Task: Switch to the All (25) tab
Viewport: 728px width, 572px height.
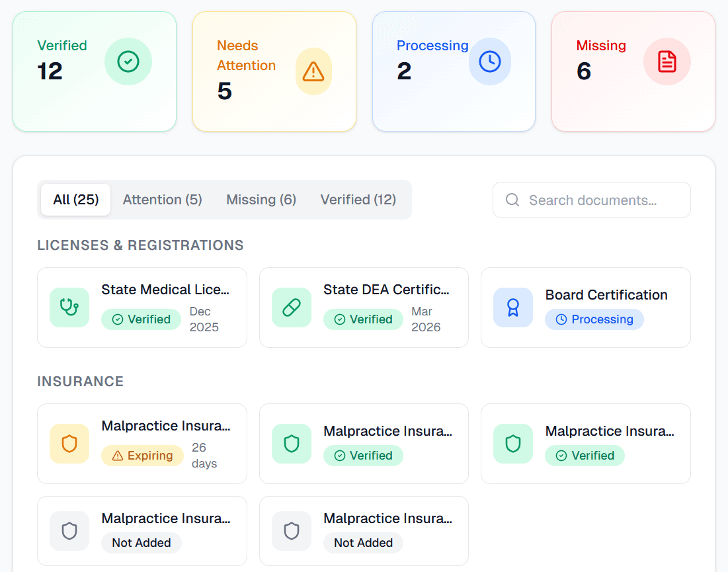Action: pos(75,200)
